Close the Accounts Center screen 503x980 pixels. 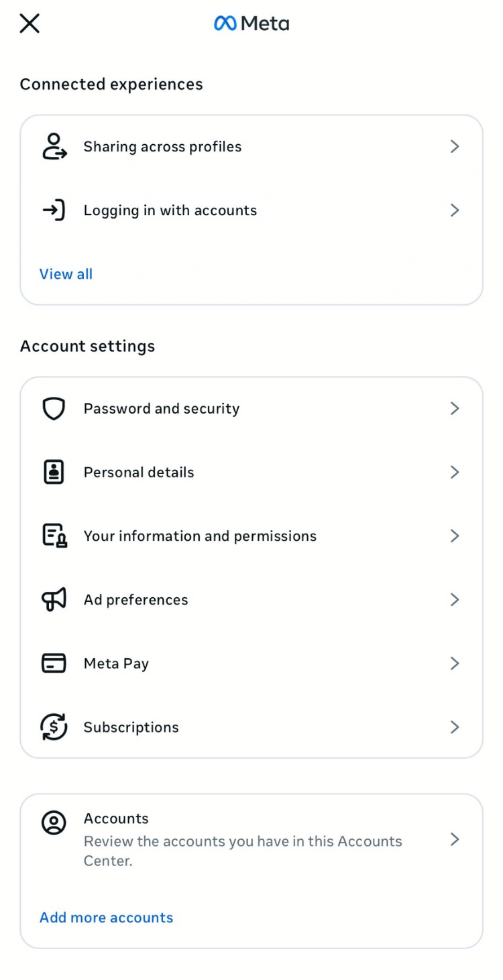pyautogui.click(x=30, y=24)
